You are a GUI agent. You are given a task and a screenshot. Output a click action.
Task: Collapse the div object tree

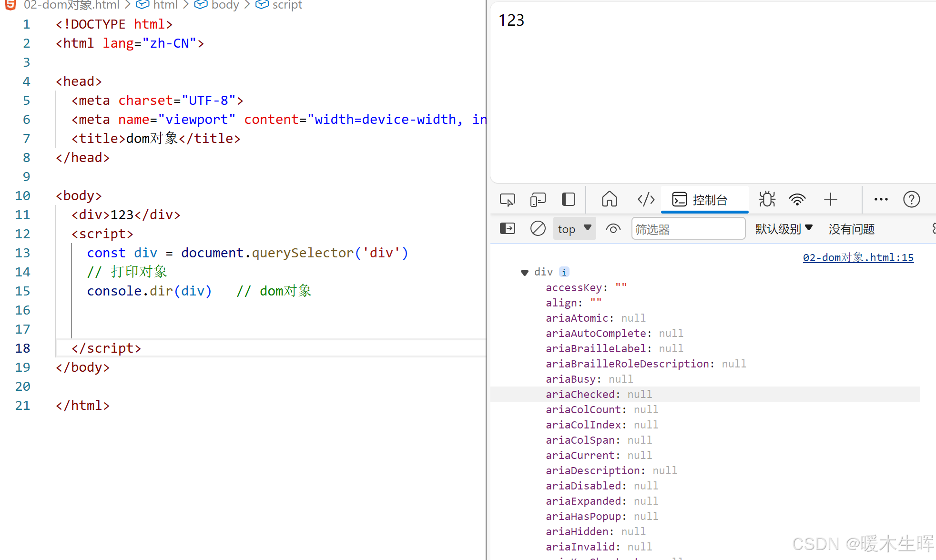525,273
